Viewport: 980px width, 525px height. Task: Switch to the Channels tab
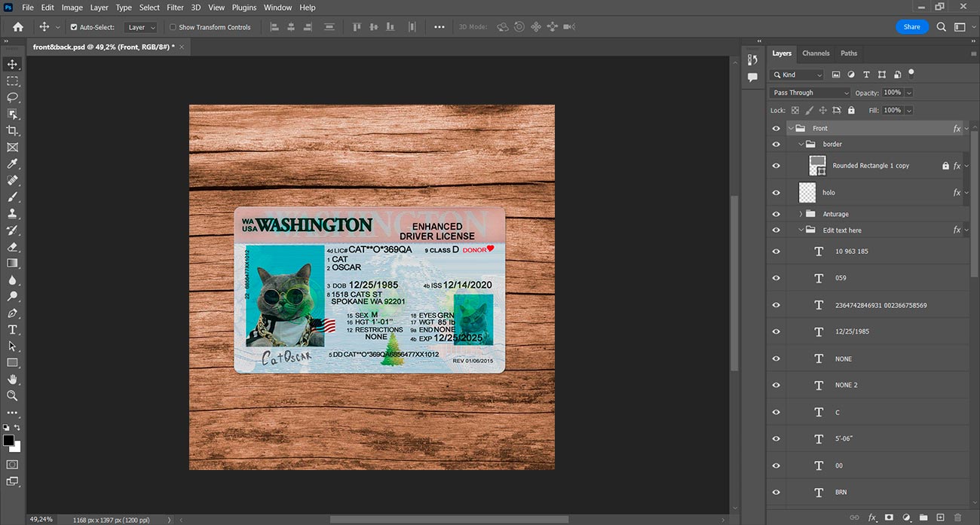click(816, 53)
